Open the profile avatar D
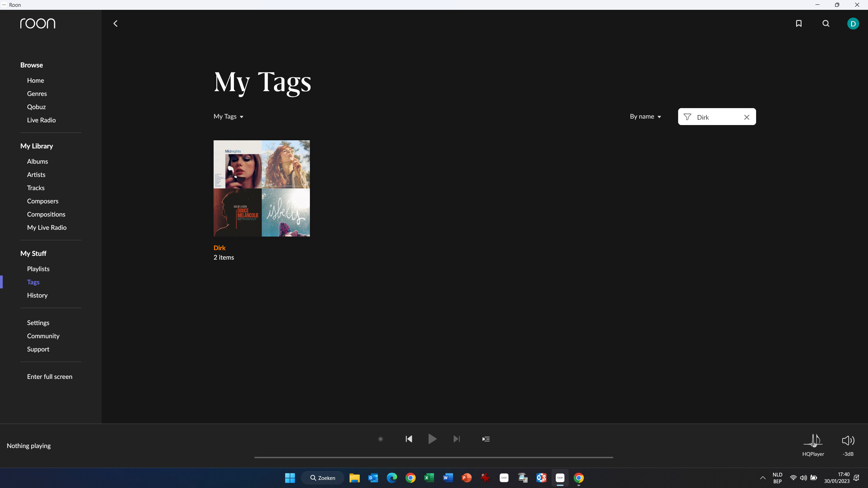The width and height of the screenshot is (868, 488). click(853, 23)
